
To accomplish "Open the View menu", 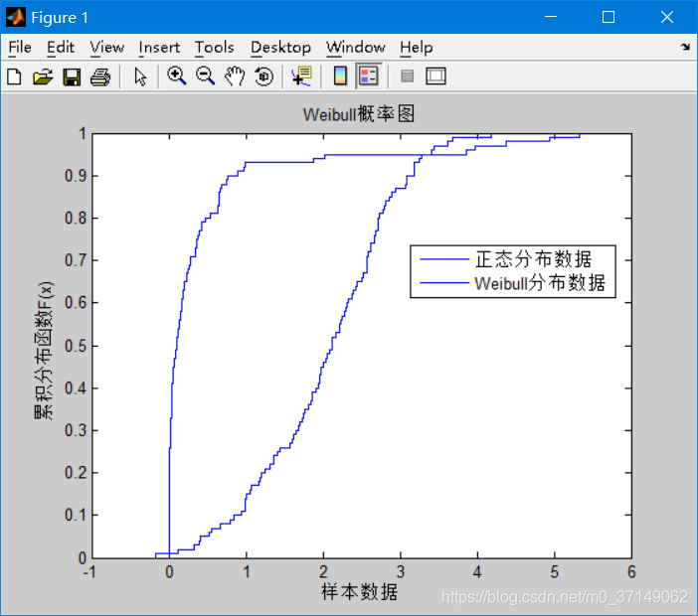I will point(106,47).
